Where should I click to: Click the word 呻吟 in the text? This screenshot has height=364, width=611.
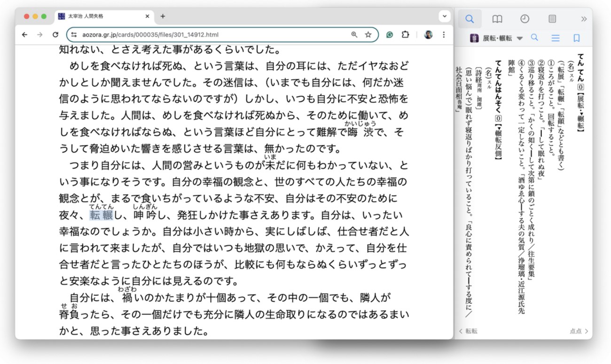click(145, 215)
